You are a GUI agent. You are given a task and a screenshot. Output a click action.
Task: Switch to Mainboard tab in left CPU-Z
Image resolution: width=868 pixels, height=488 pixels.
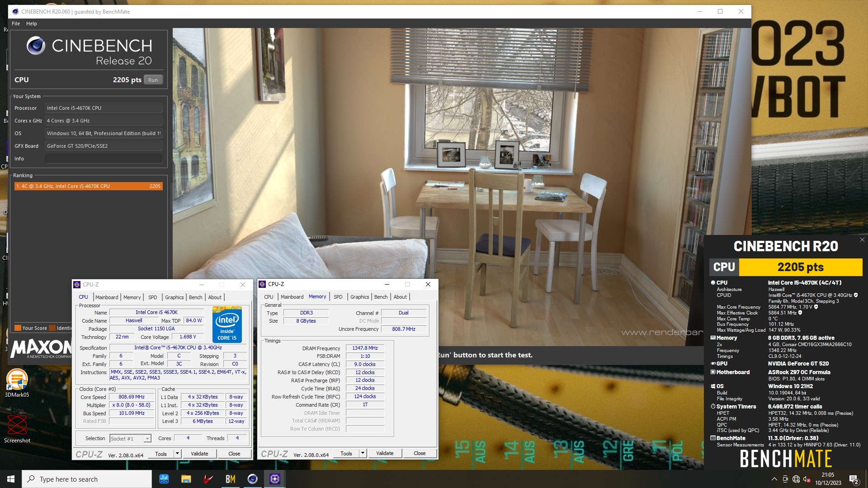(x=107, y=297)
